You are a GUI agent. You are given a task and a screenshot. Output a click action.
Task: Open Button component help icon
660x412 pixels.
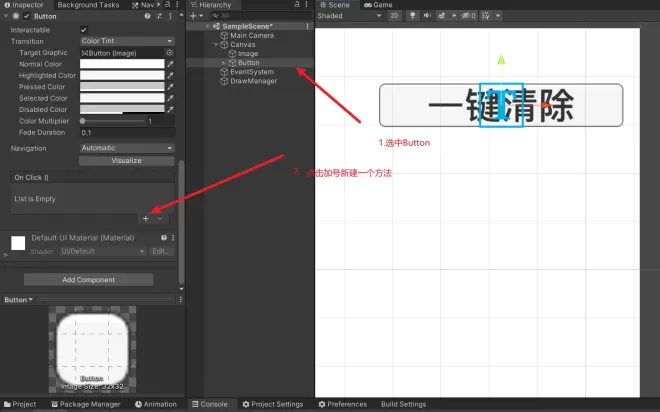click(147, 16)
